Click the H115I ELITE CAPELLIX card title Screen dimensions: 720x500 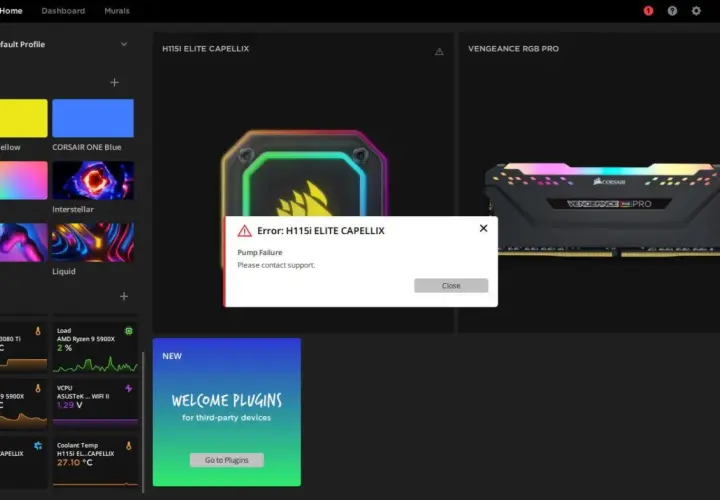point(205,49)
